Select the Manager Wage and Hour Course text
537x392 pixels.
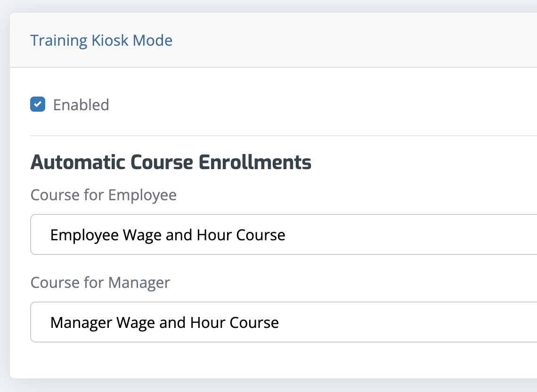164,322
